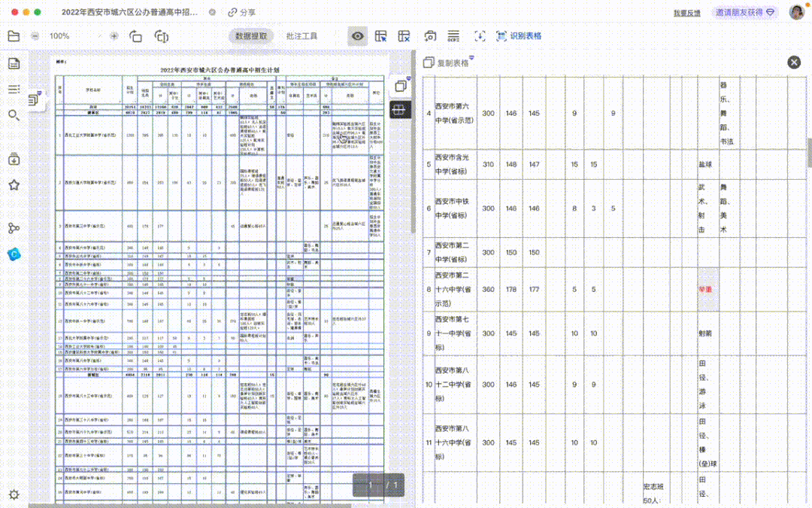The height and width of the screenshot is (508, 812).
Task: Open the search magnifier in sidebar
Action: (14, 115)
